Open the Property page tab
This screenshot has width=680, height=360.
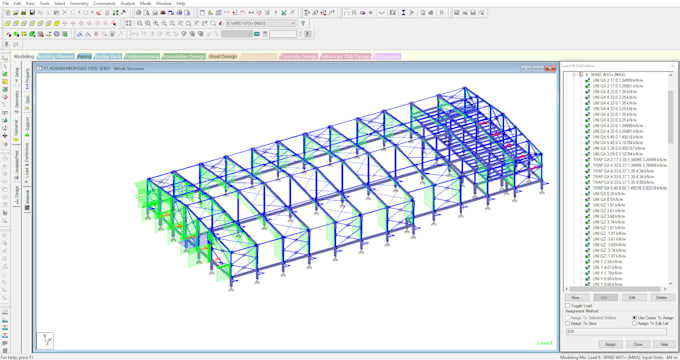click(27, 78)
